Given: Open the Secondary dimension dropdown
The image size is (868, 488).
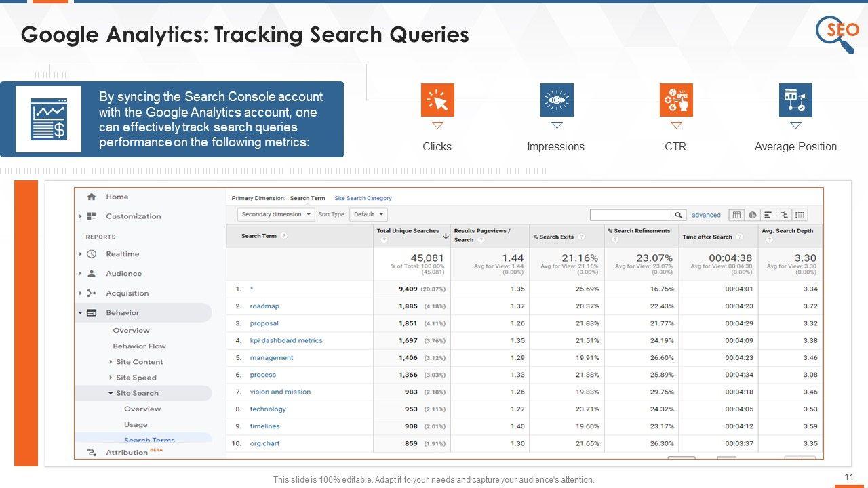Looking at the screenshot, I should pyautogui.click(x=276, y=214).
